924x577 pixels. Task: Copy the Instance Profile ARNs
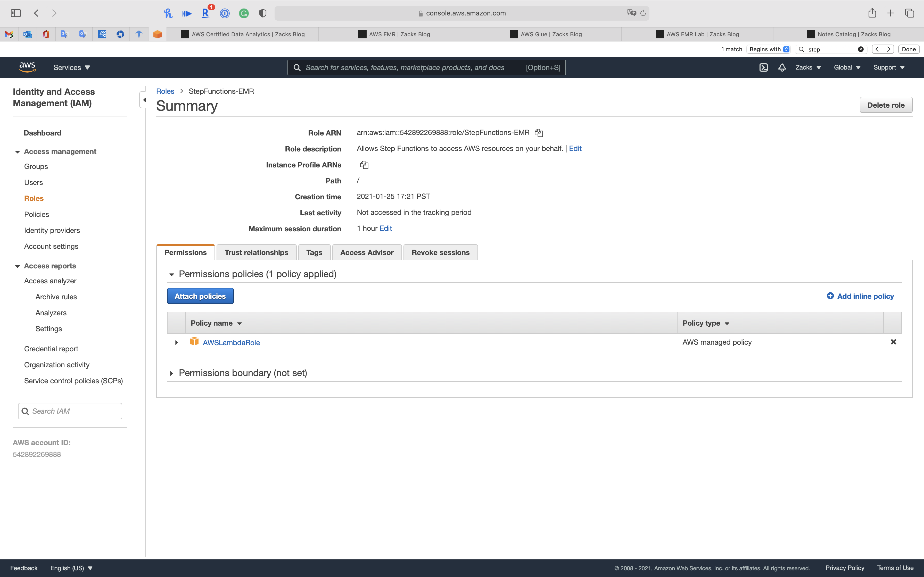pyautogui.click(x=364, y=165)
